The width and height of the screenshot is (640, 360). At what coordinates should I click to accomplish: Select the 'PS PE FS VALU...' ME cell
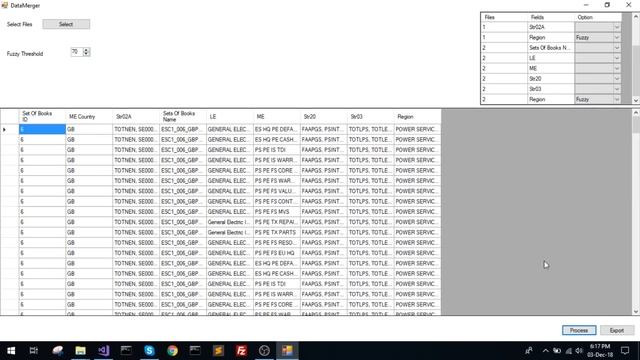277,191
